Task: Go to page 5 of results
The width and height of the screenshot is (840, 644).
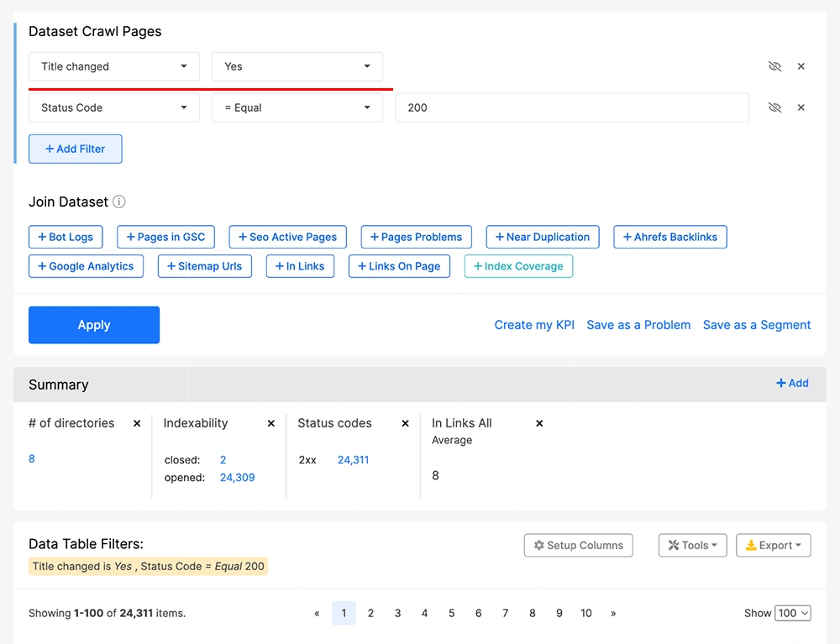Action: tap(451, 613)
